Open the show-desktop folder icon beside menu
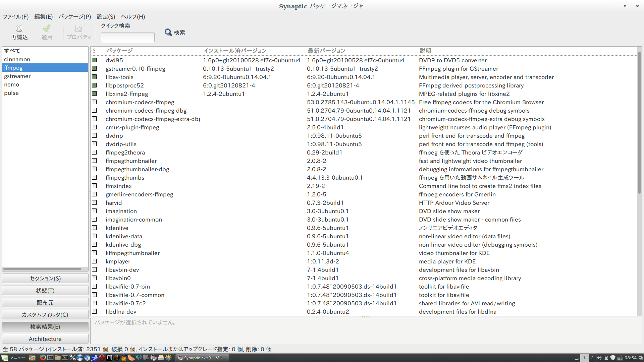The image size is (644, 362). tap(32, 358)
